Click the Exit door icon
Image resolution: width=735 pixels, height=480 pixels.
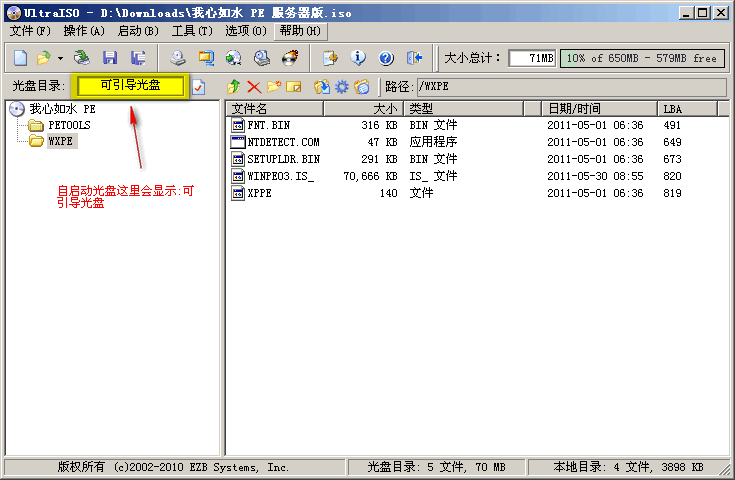tap(414, 58)
